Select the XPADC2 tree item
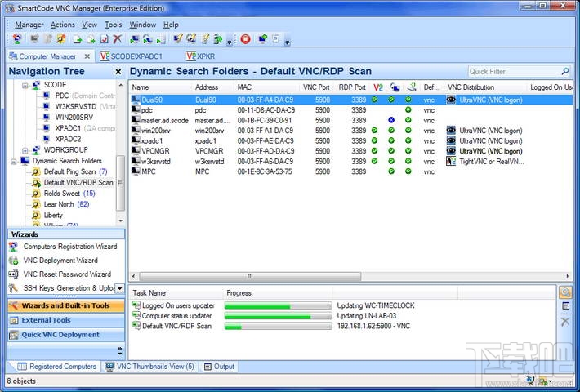The width and height of the screenshot is (580, 392). point(67,140)
